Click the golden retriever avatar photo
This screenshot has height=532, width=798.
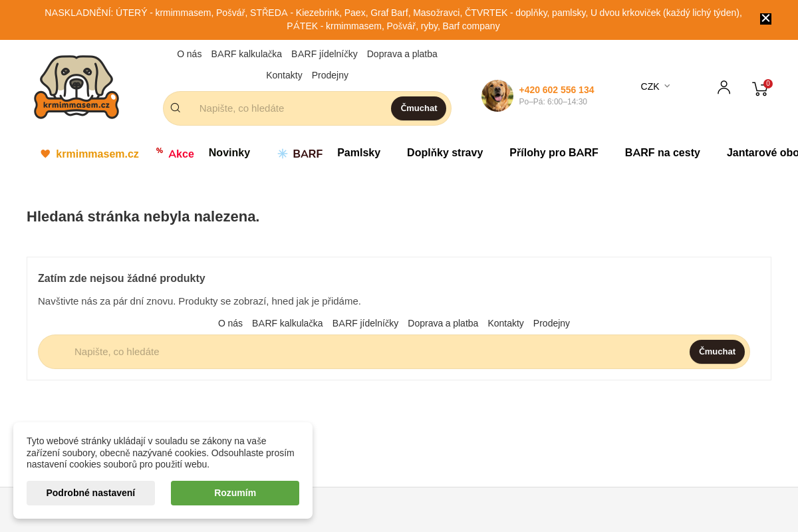point(497,96)
